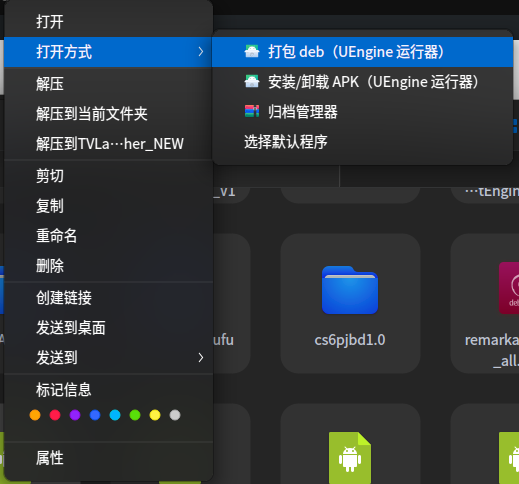This screenshot has height=484, width=519.
Task: Select the remarkable deb package icon
Action: tap(509, 288)
